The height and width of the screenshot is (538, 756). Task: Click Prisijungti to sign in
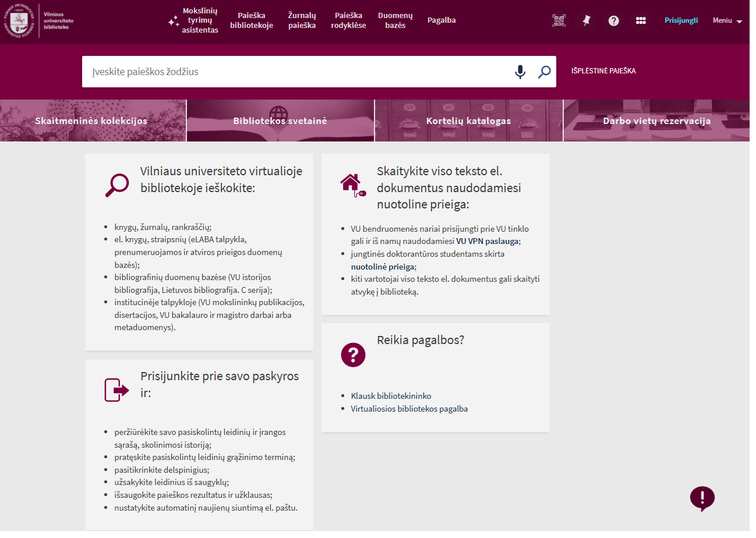tap(681, 20)
